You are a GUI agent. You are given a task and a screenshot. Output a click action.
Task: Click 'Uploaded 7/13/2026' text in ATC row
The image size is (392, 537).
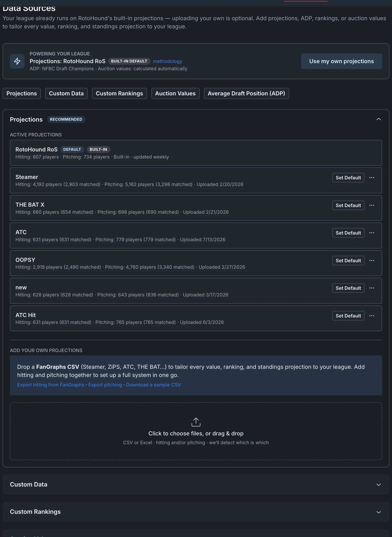[x=202, y=240]
